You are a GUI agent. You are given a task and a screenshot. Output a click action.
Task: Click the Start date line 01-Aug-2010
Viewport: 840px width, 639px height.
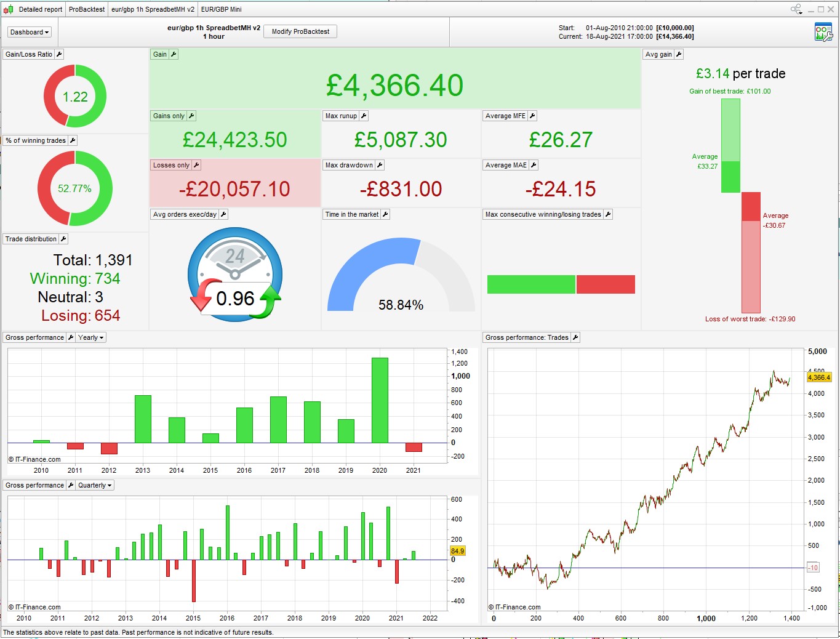click(626, 28)
